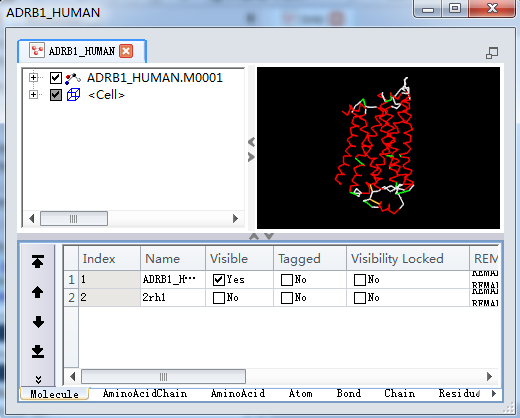Switch to the Bond tab
The width and height of the screenshot is (520, 418).
point(349,394)
